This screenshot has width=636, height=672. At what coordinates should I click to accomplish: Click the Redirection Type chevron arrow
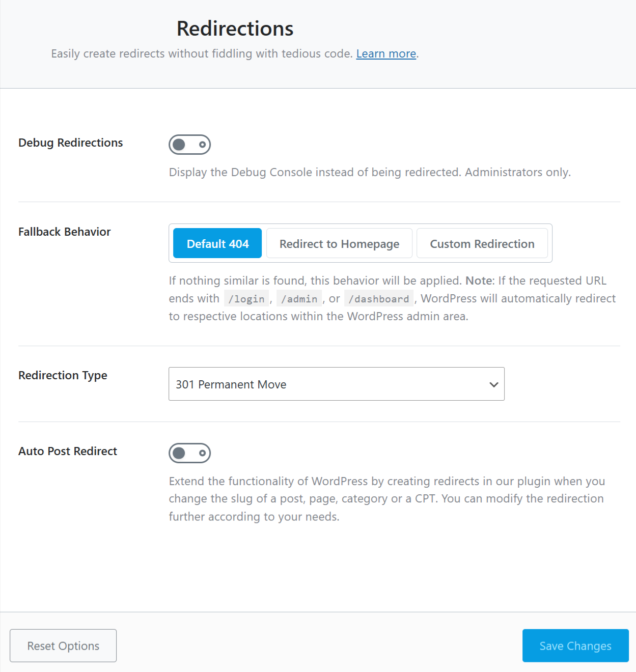(x=493, y=384)
